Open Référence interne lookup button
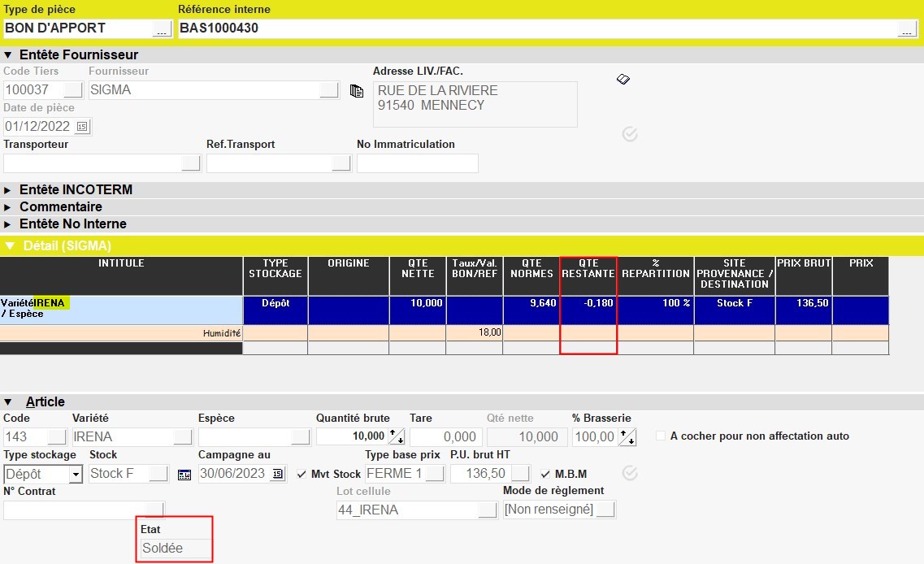 pyautogui.click(x=907, y=28)
